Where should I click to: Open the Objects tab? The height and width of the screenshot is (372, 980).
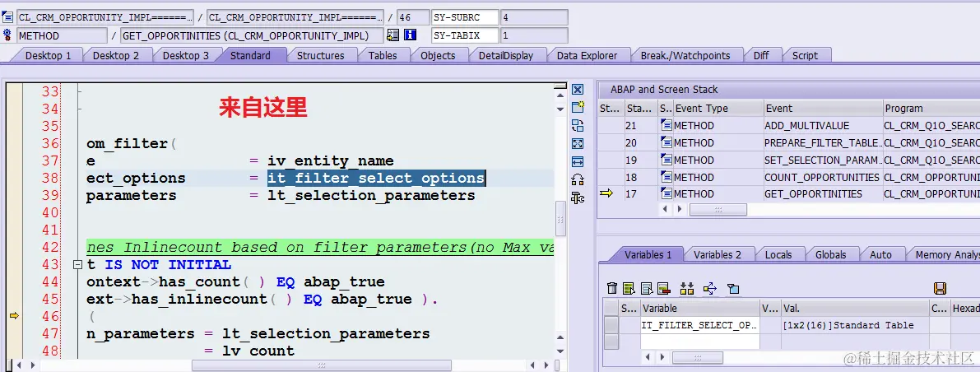(x=438, y=55)
